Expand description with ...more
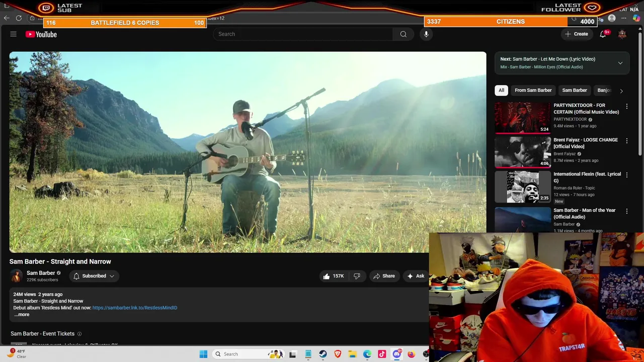The height and width of the screenshot is (362, 644). click(x=22, y=315)
